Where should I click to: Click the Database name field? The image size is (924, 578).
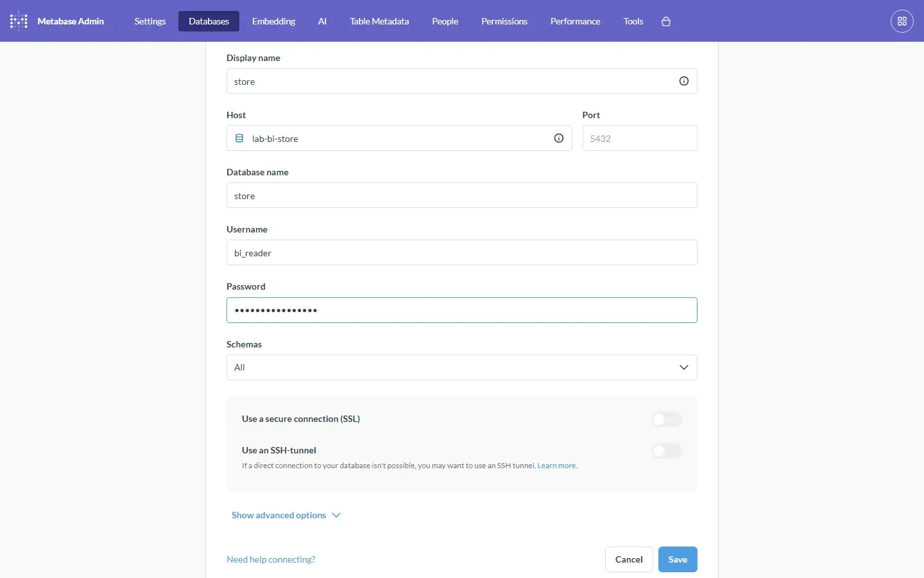pyautogui.click(x=462, y=195)
